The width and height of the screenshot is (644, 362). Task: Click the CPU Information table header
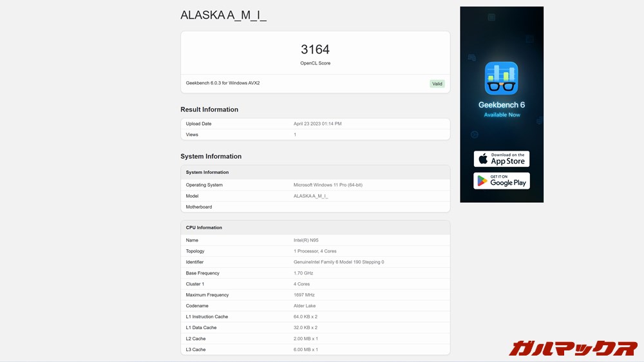pos(315,227)
